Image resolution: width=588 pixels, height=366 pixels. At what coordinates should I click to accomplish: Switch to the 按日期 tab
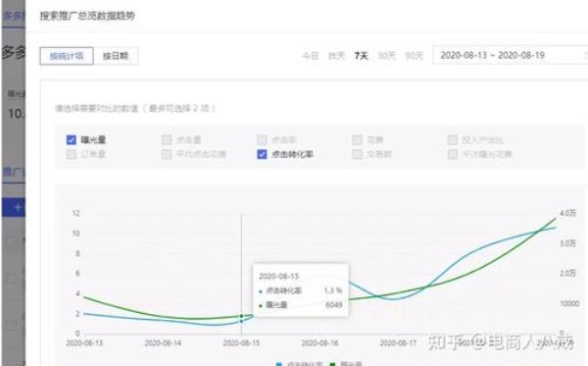click(116, 56)
